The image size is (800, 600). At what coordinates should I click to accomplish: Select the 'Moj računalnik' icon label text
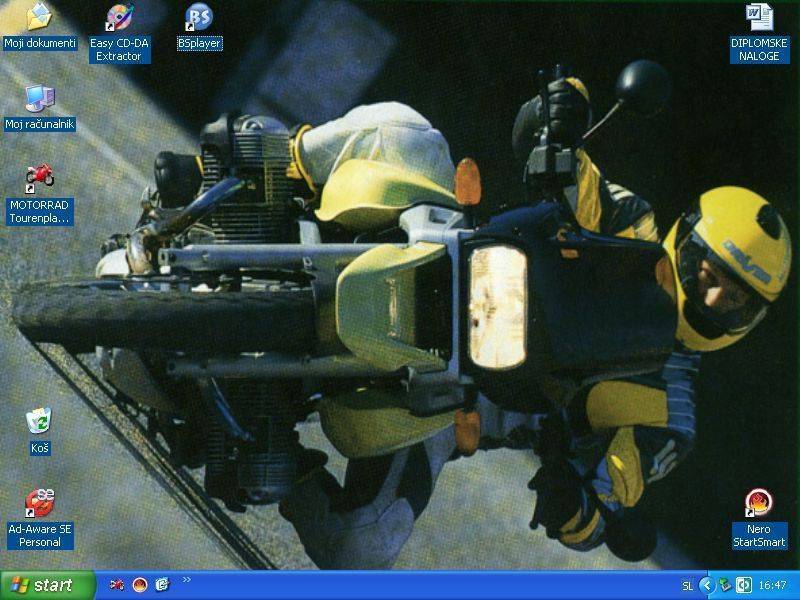click(40, 124)
